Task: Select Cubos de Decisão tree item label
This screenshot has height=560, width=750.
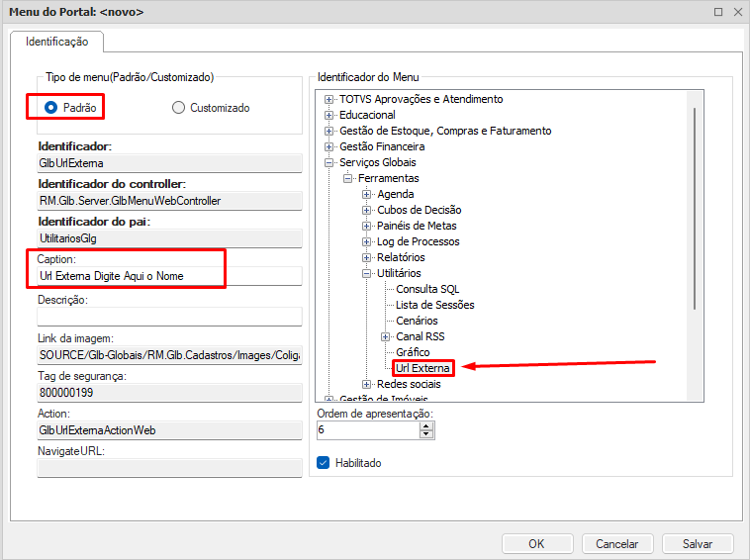Action: [x=419, y=210]
